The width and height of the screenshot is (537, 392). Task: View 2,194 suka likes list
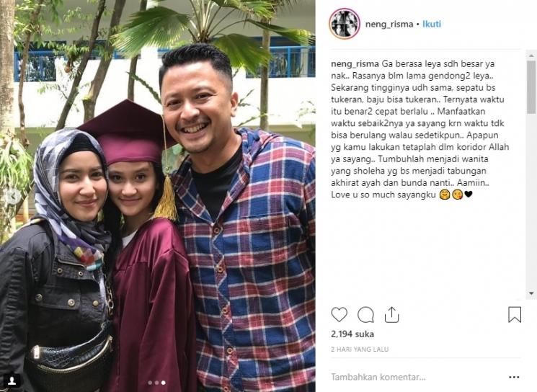click(352, 334)
